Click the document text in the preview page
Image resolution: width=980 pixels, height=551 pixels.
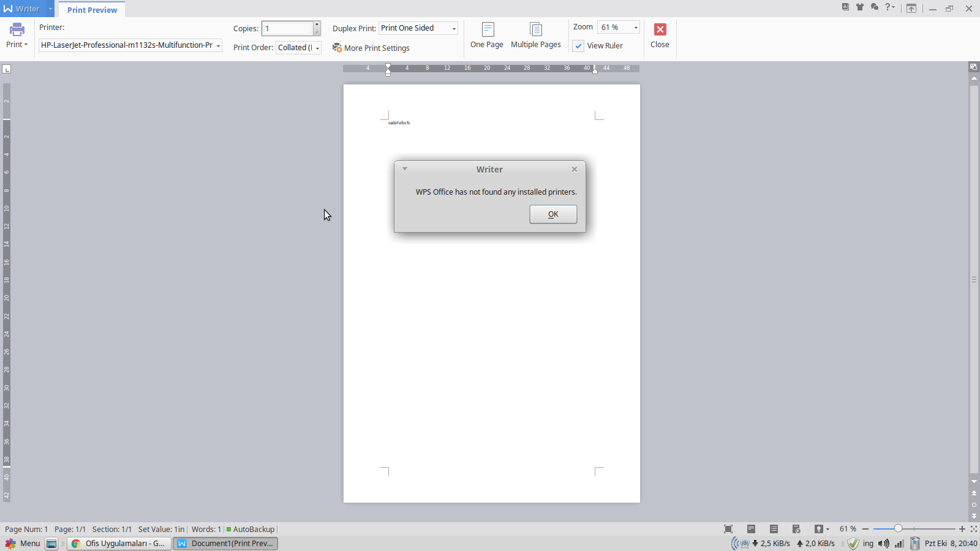[399, 123]
